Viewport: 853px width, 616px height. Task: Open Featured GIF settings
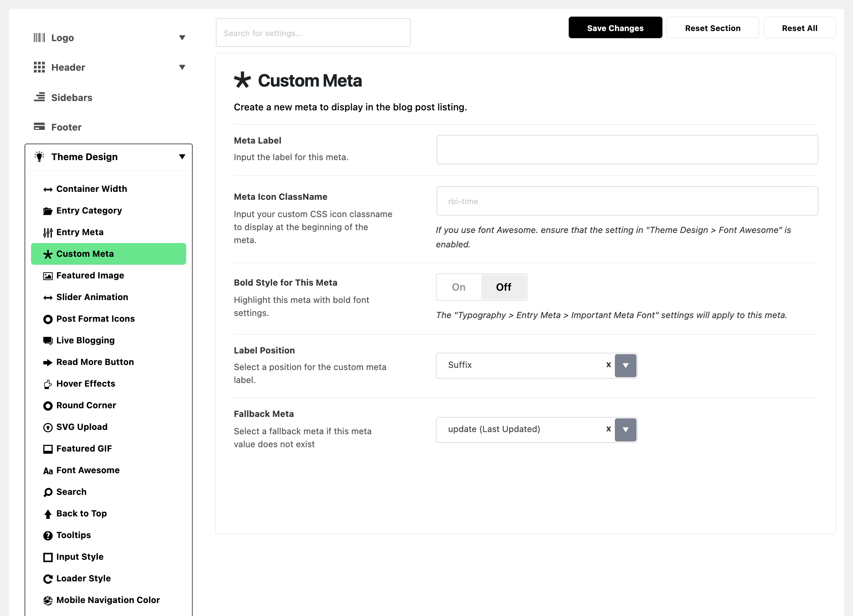point(108,448)
